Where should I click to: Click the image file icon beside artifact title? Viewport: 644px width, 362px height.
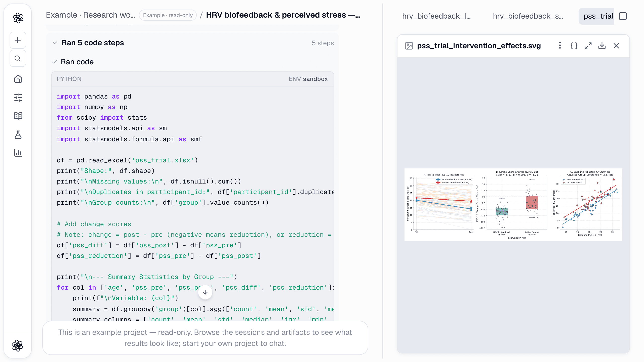(409, 46)
